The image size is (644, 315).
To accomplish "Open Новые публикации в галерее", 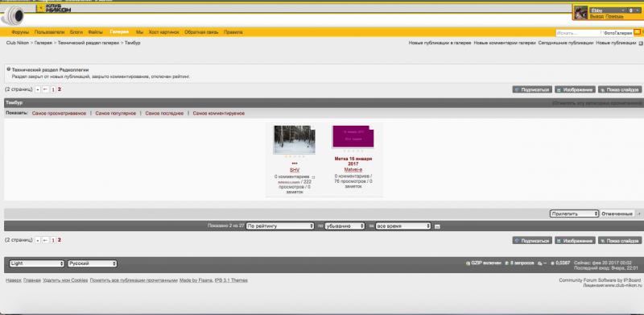I will [440, 43].
